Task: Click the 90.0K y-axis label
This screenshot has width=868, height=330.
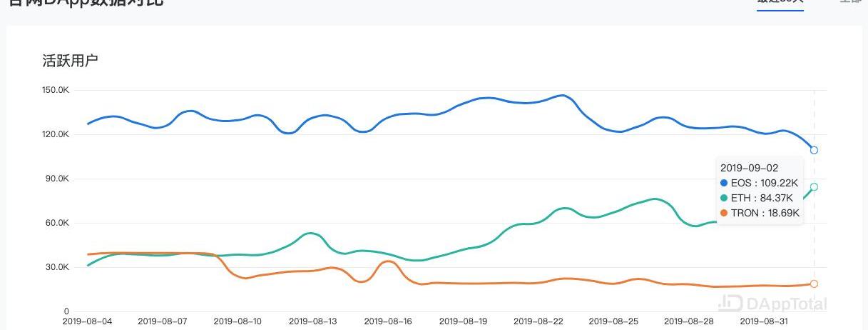Action: click(58, 179)
